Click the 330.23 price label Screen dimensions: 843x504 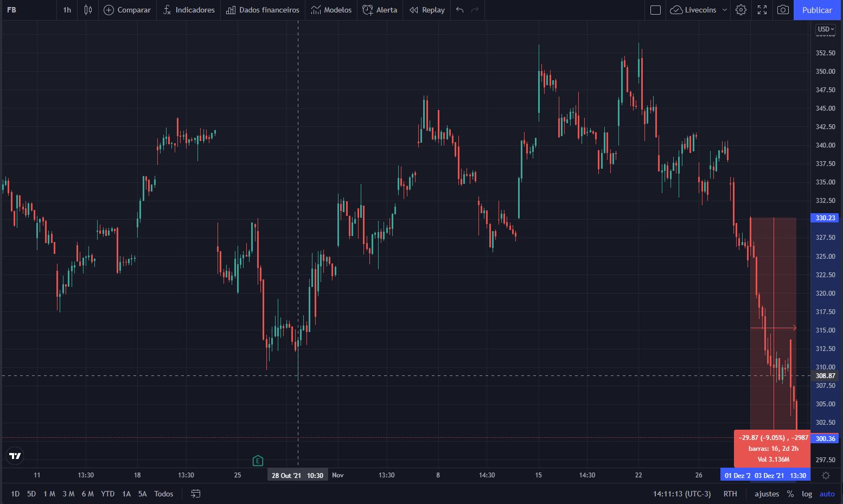(x=825, y=218)
